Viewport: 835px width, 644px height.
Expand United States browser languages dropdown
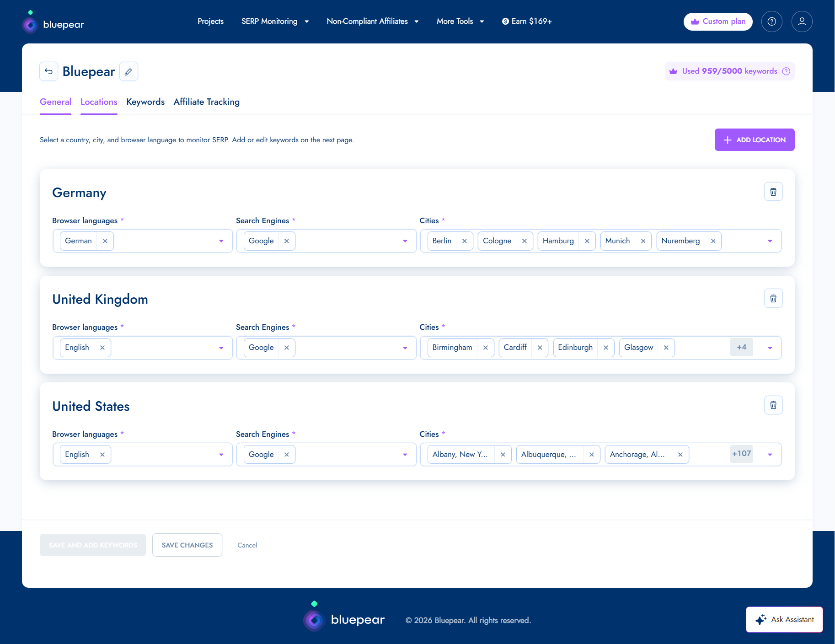[221, 455]
